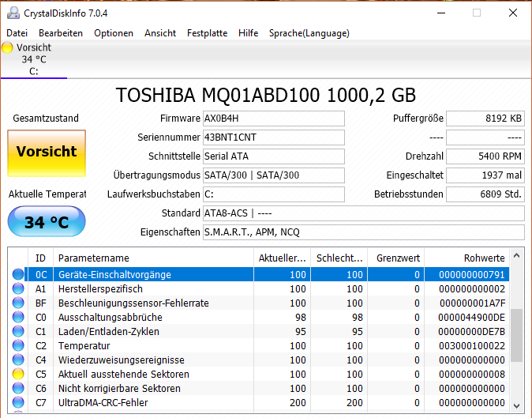
Task: Click the blue status orb of row C2
Action: pos(18,345)
